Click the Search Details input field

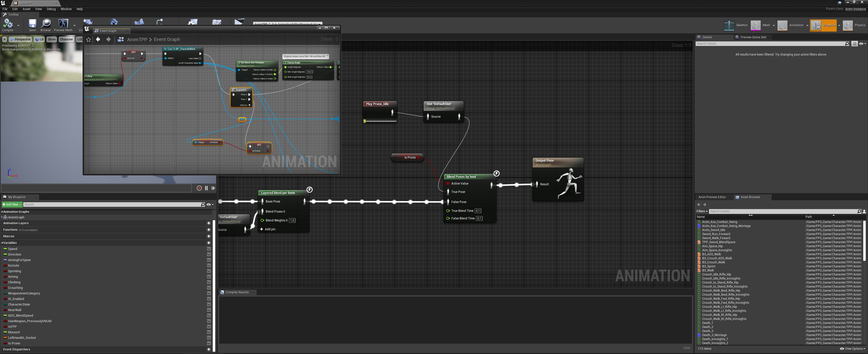(772, 43)
